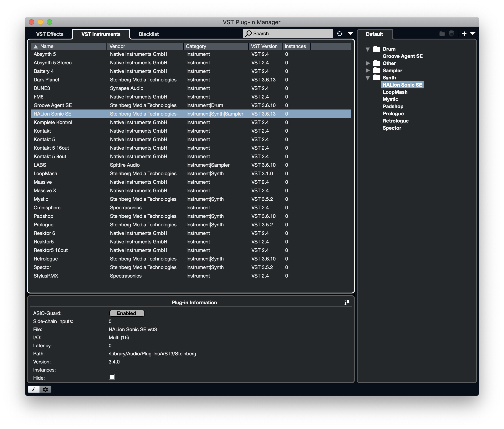Click the VST 3.1.0 version cell
The image size is (504, 429).
click(262, 173)
